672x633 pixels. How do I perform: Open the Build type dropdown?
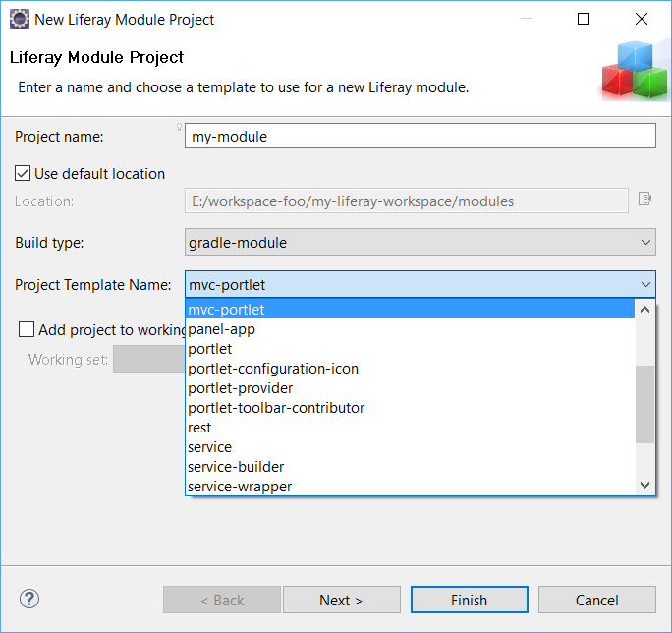[420, 243]
